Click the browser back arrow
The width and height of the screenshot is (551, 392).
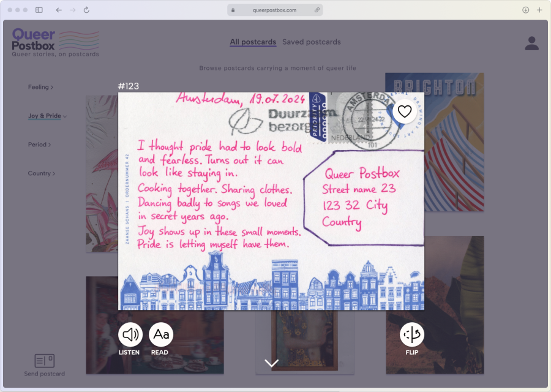pos(59,10)
